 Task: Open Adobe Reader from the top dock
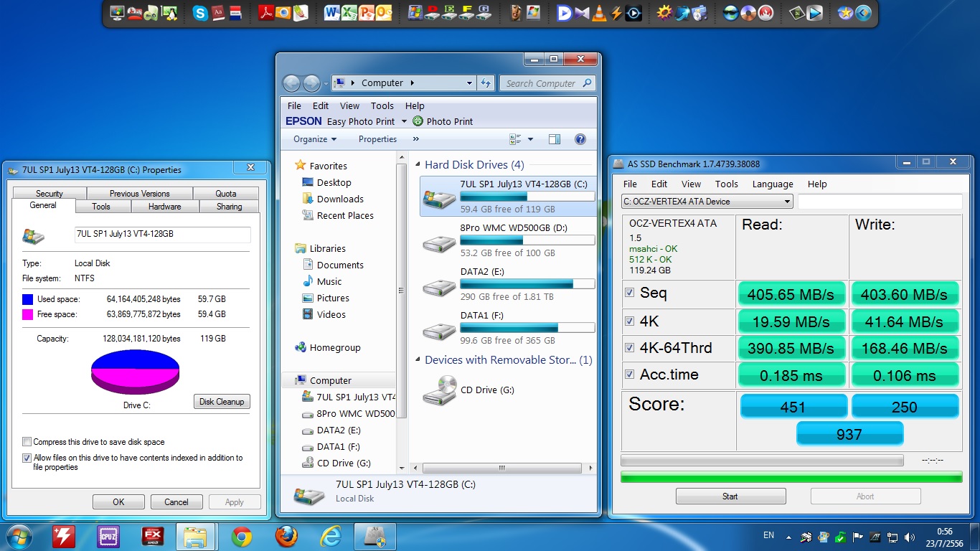point(266,13)
